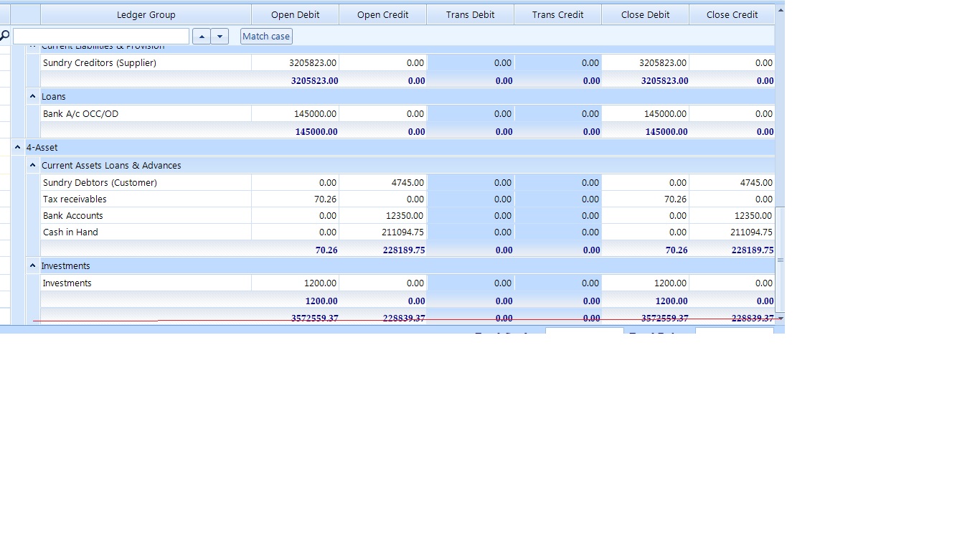Click Close Credit value 4745.00
The image size is (980, 551).
(756, 182)
